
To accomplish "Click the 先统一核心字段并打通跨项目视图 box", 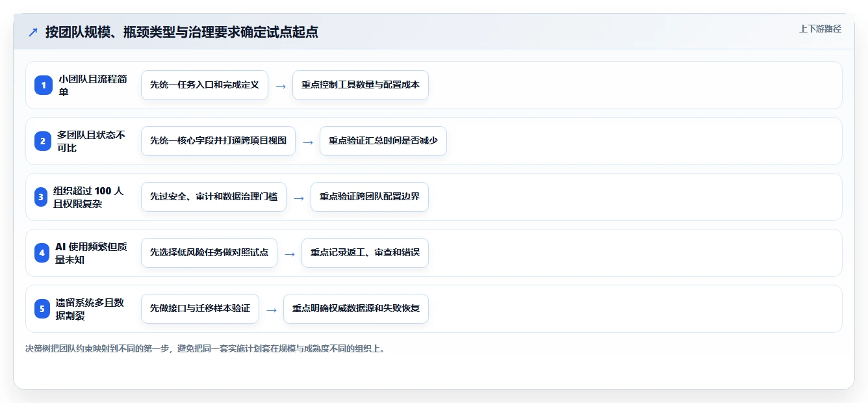I will coord(218,141).
